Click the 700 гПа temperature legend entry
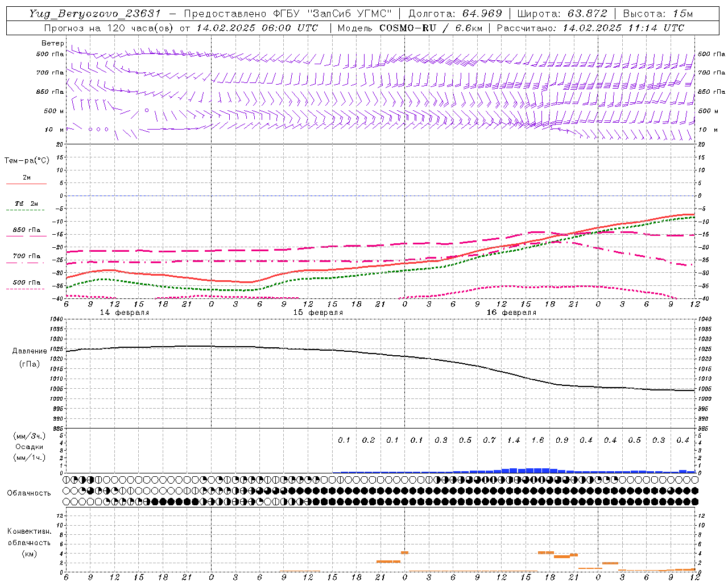 [x=27, y=256]
